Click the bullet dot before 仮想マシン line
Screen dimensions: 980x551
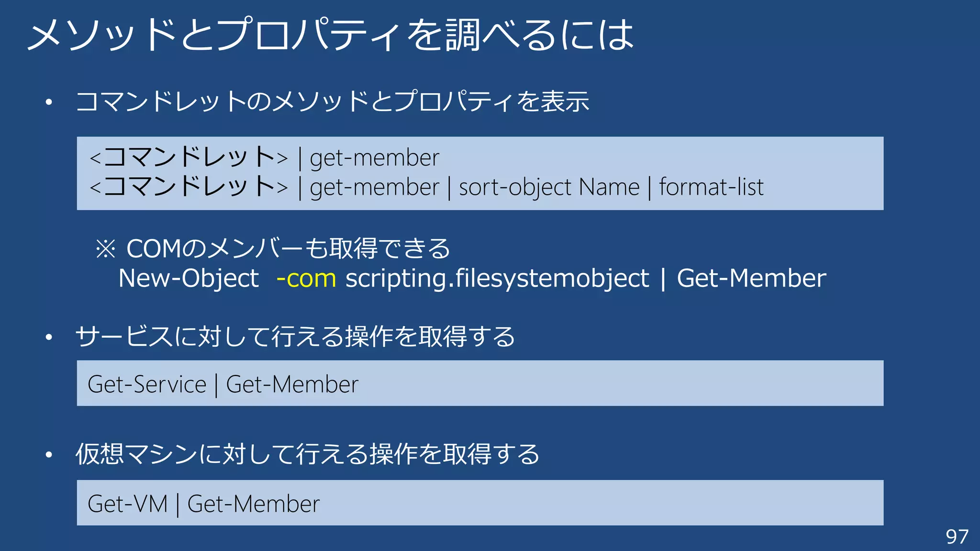[48, 455]
